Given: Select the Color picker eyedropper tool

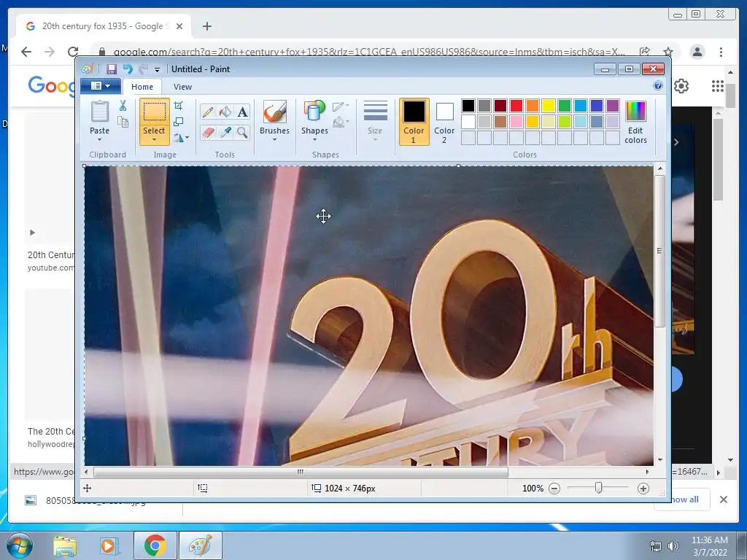Looking at the screenshot, I should pos(225,132).
